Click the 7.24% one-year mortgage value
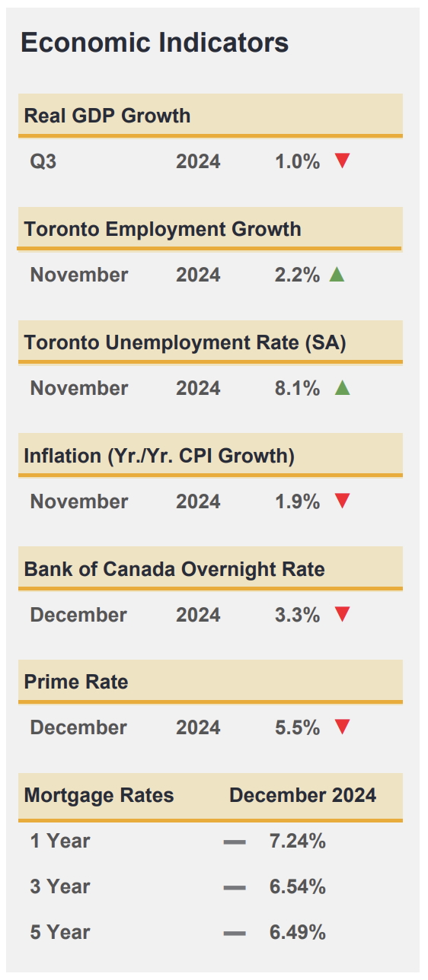428x980 pixels. click(x=298, y=842)
